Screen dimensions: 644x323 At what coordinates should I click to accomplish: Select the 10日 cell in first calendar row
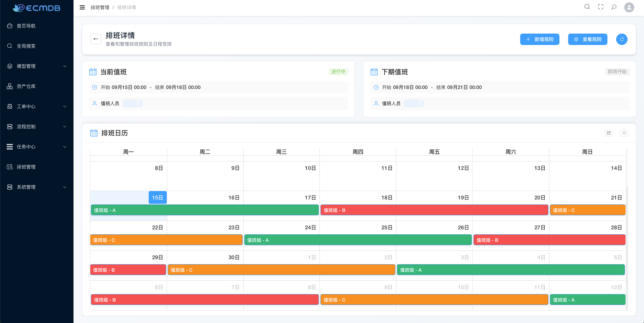coord(282,176)
